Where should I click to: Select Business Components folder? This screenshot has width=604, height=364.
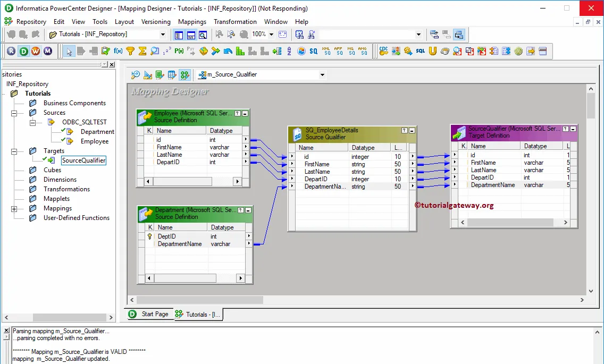[74, 103]
